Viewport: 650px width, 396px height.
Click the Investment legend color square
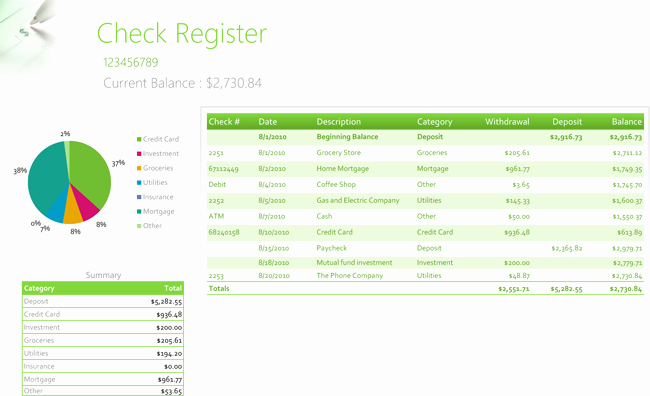[139, 154]
